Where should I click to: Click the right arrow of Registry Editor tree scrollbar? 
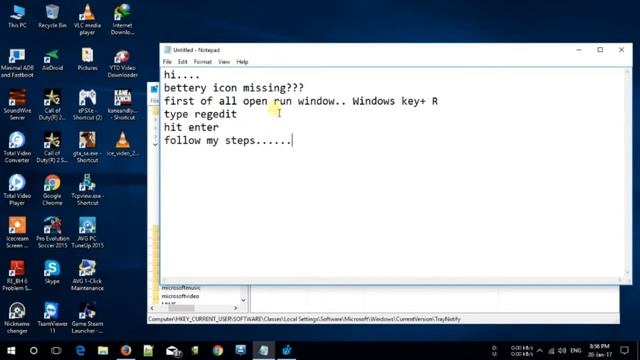tap(236, 308)
